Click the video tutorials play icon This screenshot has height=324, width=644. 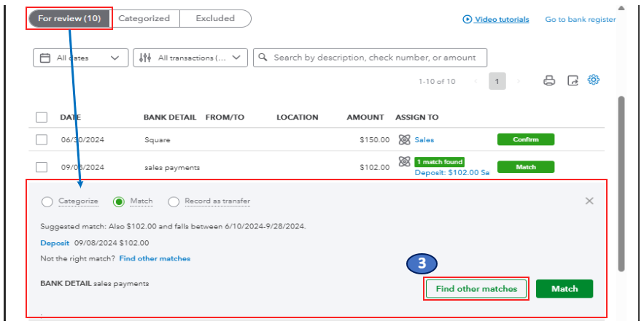(x=468, y=20)
